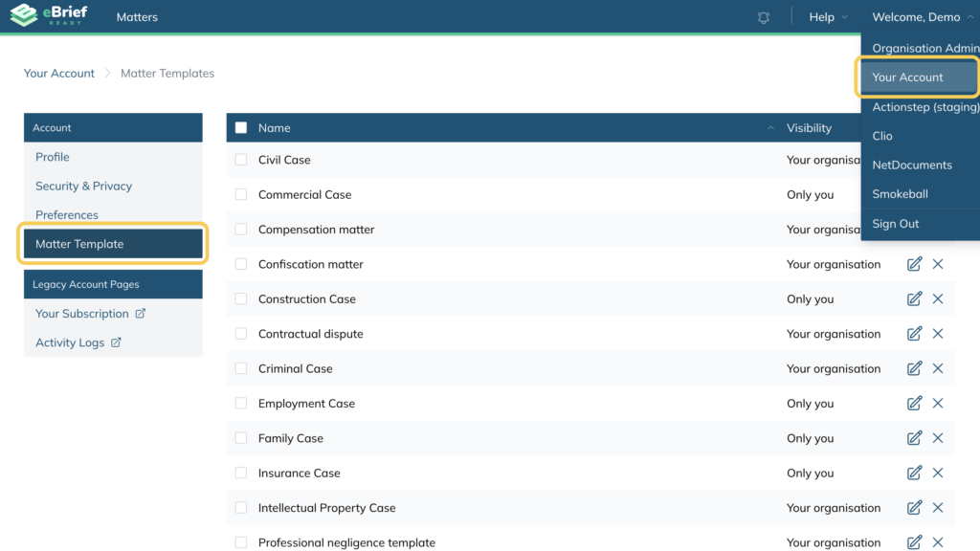The image size is (980, 551).
Task: Click external link icon beside Your Subscription
Action: click(x=140, y=314)
